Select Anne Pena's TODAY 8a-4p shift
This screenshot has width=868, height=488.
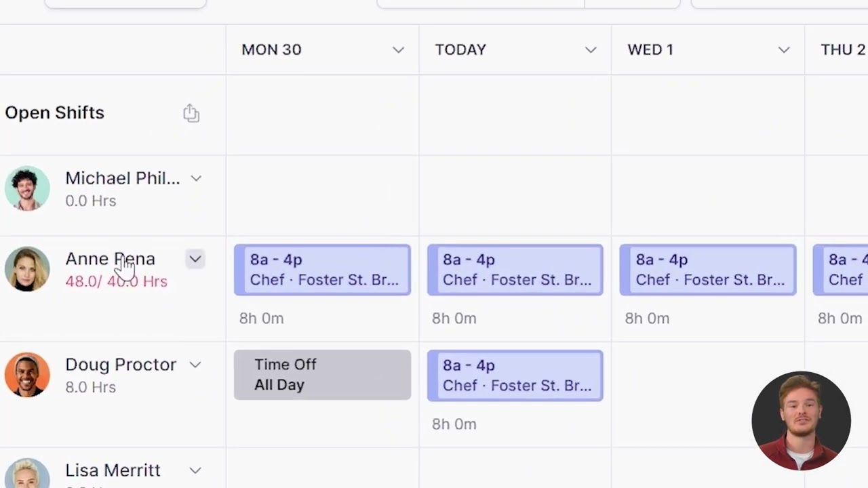coord(515,270)
